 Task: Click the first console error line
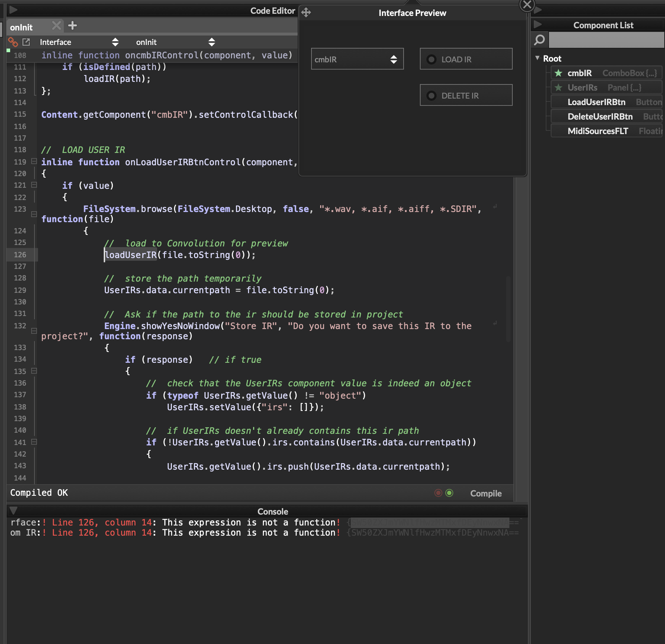pyautogui.click(x=265, y=522)
